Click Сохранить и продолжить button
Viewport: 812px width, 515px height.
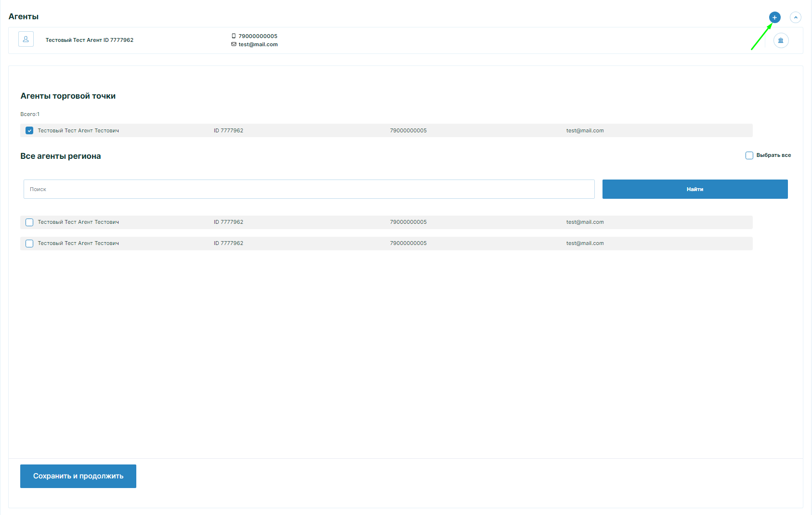tap(78, 476)
